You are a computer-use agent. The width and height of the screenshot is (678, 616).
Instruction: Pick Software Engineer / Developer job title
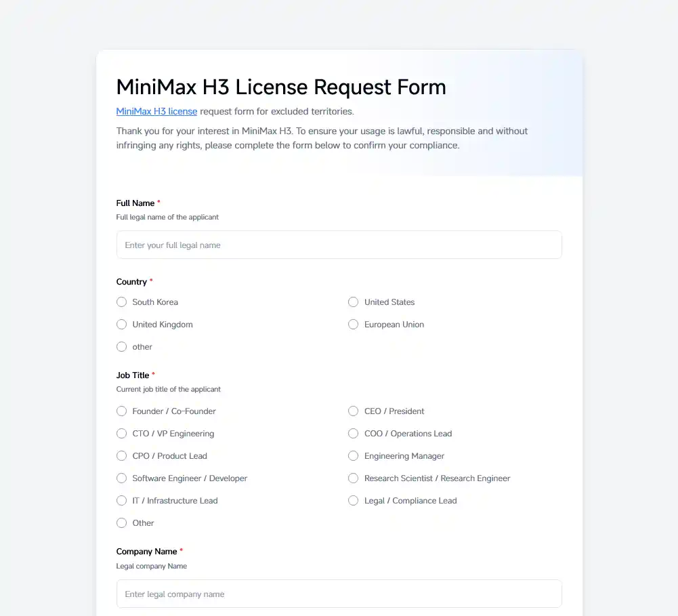click(x=121, y=478)
